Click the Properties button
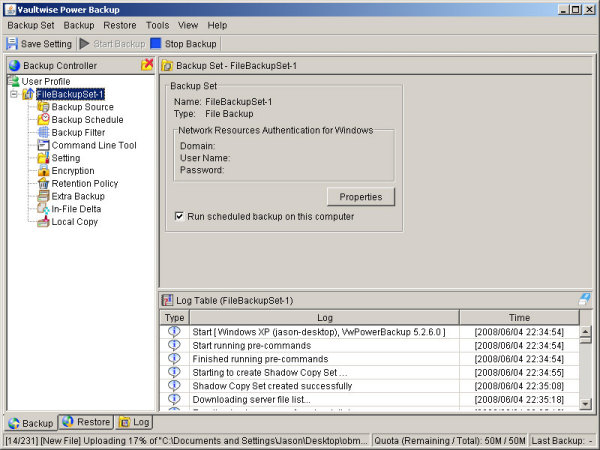600x450 pixels. (361, 197)
